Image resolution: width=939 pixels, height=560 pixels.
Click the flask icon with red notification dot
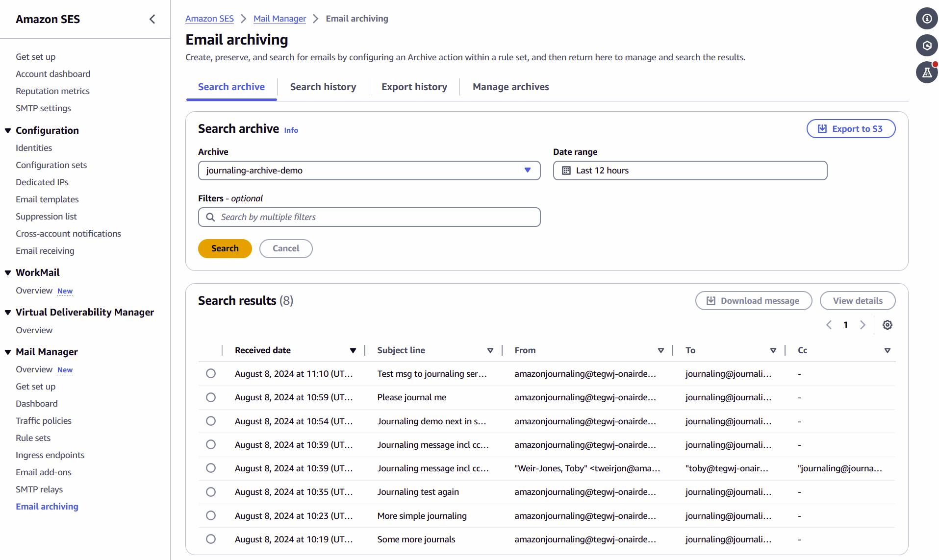(927, 72)
